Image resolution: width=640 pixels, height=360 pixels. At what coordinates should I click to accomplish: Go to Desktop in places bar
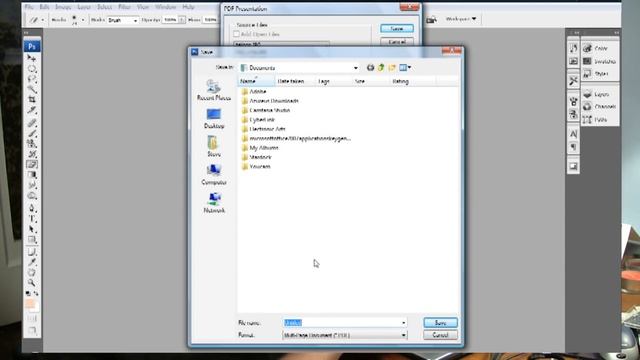(x=214, y=119)
